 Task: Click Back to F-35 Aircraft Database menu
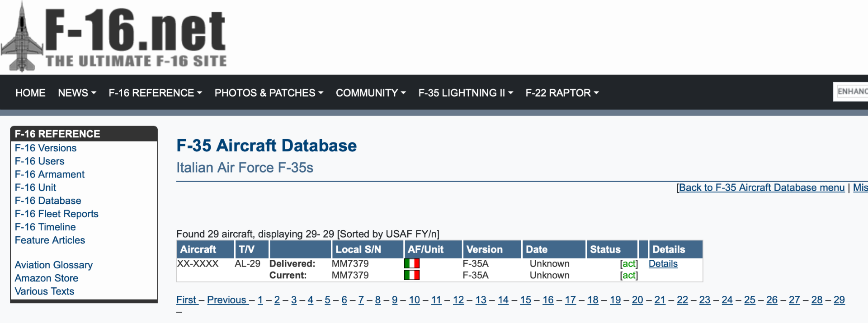click(x=761, y=188)
